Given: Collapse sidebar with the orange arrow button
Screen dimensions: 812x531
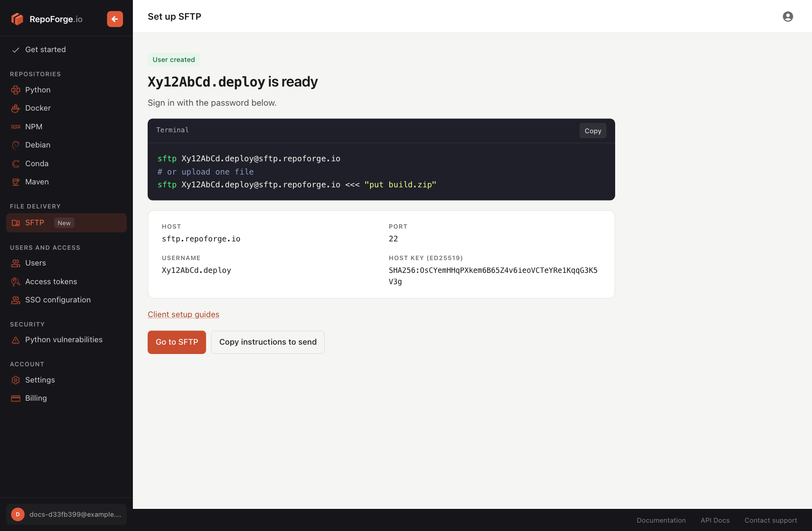Looking at the screenshot, I should (x=115, y=19).
